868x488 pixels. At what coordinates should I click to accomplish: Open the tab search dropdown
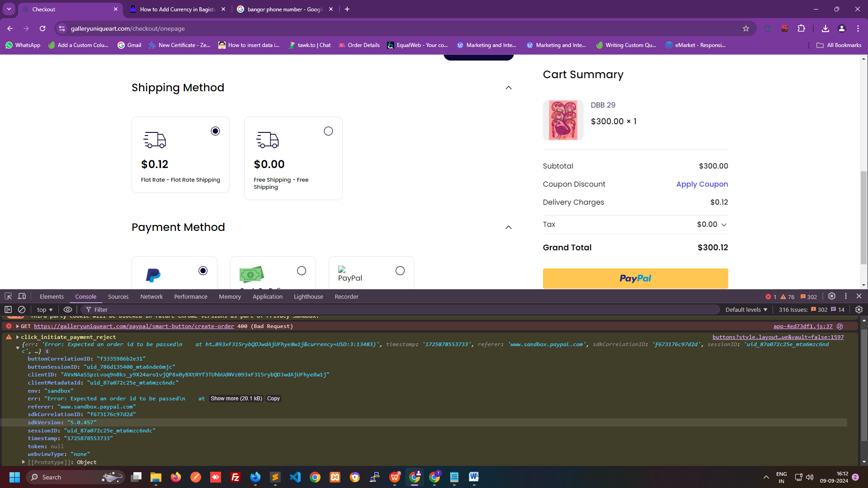[9, 9]
